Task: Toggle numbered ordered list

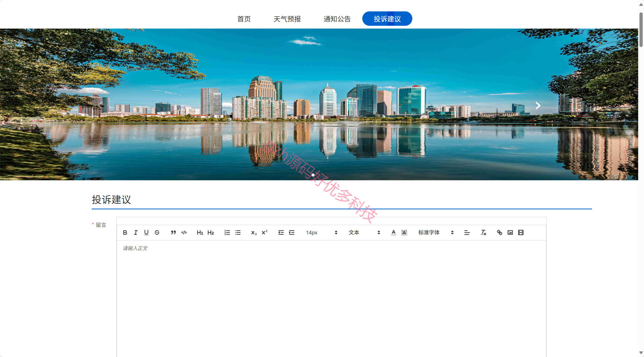Action: click(227, 233)
